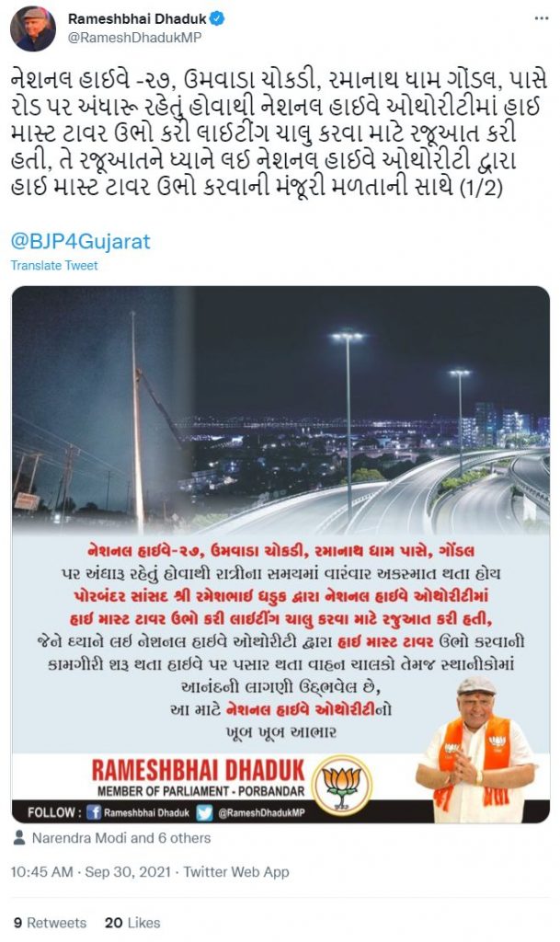The width and height of the screenshot is (560, 942).
Task: Click the Rameshbhai Dhaduk display name
Action: point(137,18)
